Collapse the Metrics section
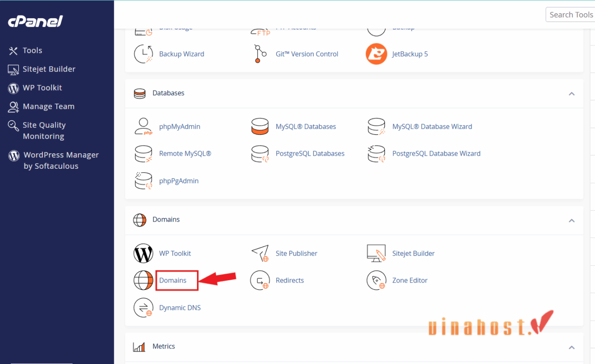The width and height of the screenshot is (595, 364). coord(571,346)
